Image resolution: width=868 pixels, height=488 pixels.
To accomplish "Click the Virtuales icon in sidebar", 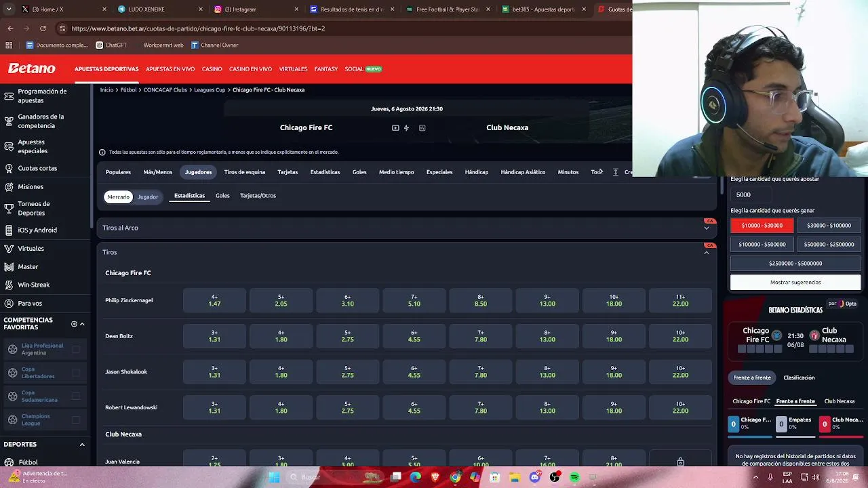I will click(9, 248).
